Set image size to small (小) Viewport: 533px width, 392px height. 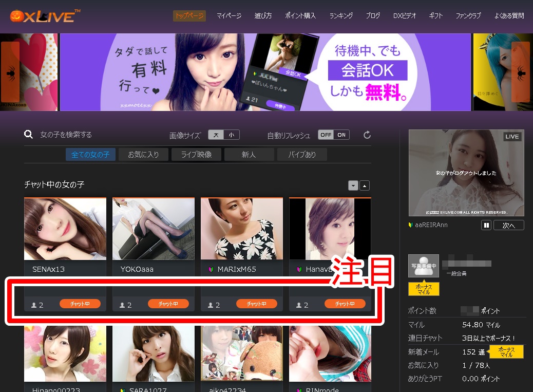tap(231, 135)
